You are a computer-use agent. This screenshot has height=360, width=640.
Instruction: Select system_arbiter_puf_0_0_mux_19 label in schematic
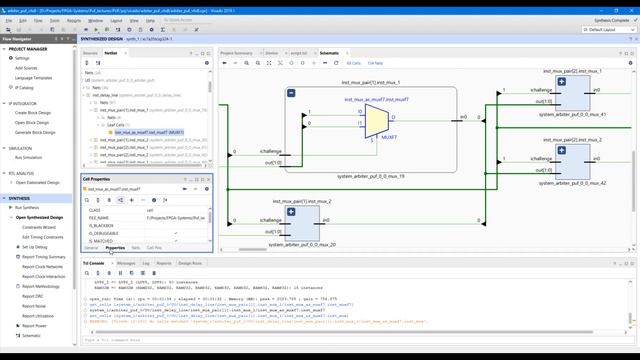point(371,176)
